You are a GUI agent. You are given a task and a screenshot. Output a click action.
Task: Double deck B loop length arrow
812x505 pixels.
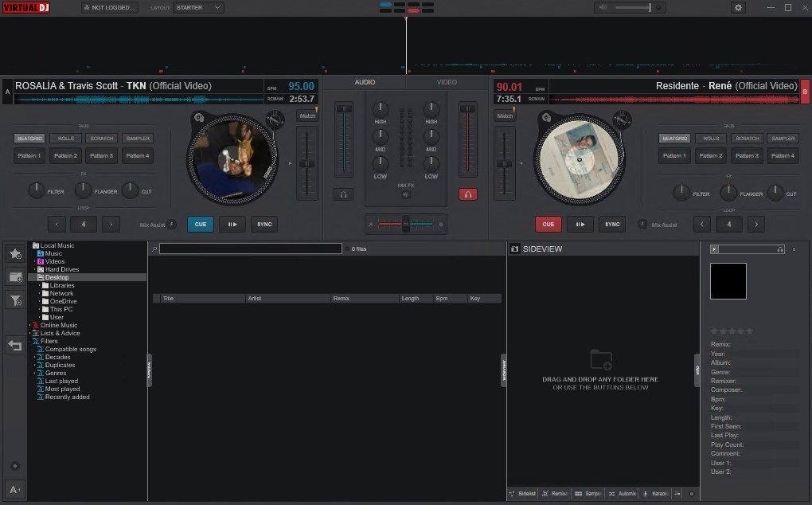(x=756, y=225)
